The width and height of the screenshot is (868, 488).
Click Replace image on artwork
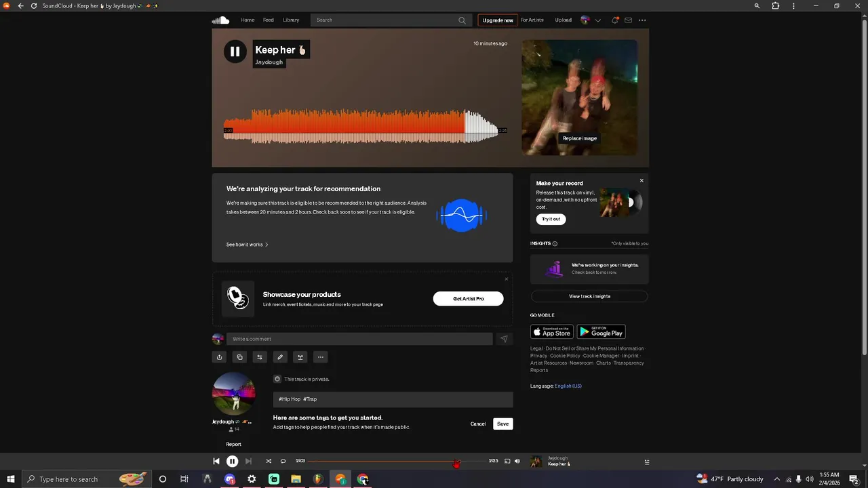(580, 138)
